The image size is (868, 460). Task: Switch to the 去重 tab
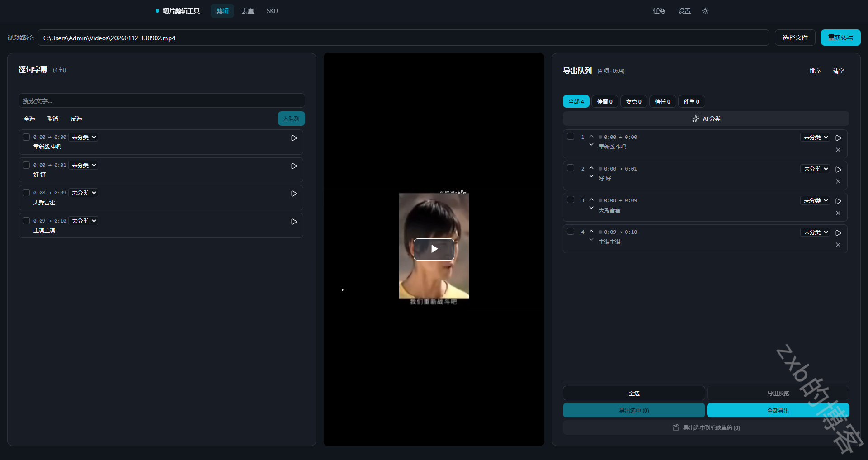[248, 11]
